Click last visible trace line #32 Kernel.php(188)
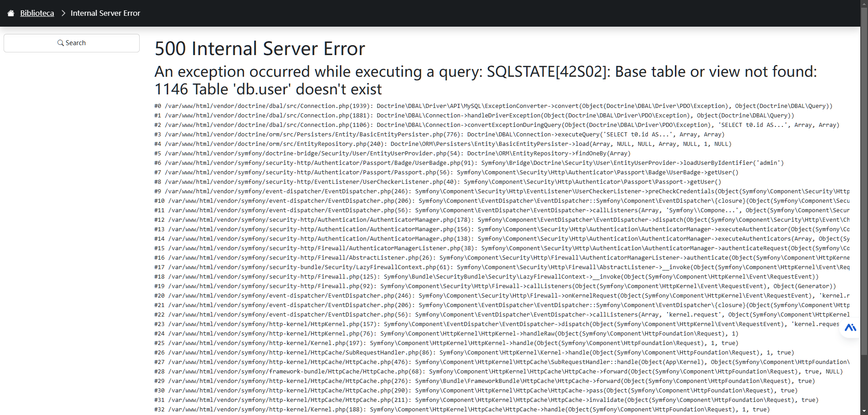Screen dimensions: 868x415 pos(462,410)
